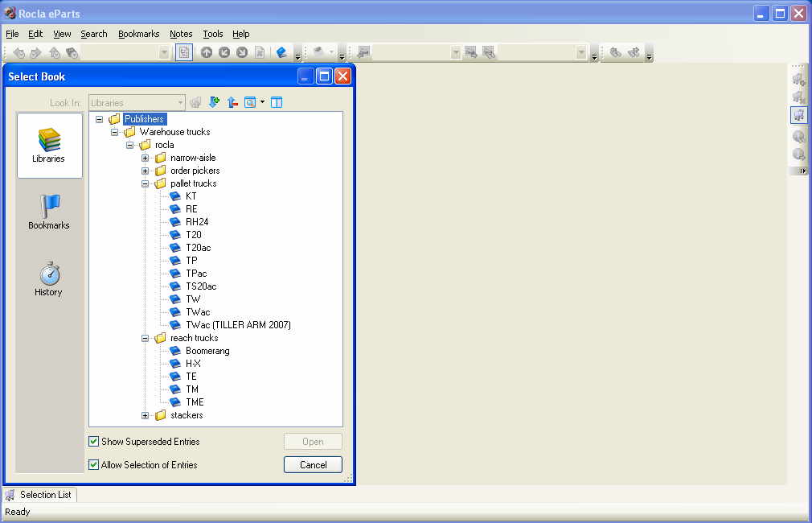Select the TS20ac book entry

click(201, 286)
